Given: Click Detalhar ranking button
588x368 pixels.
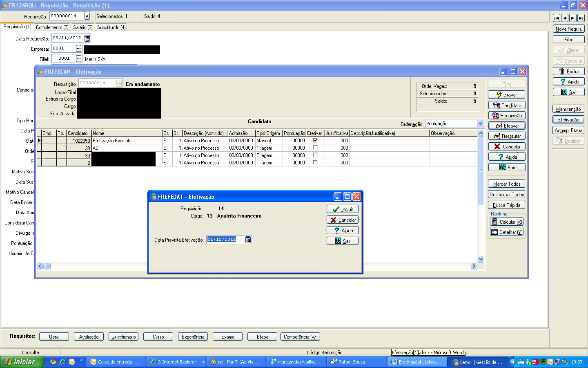Looking at the screenshot, I should click(507, 232).
